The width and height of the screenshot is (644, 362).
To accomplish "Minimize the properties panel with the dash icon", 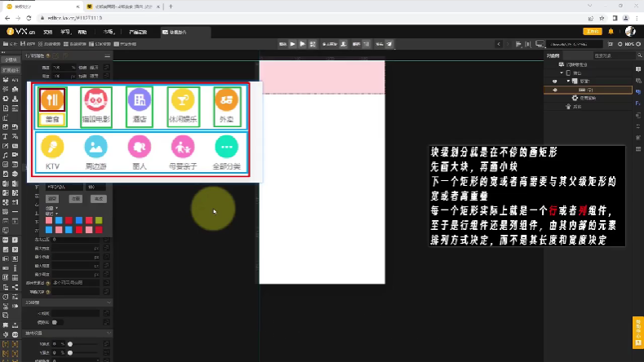I will (x=107, y=55).
